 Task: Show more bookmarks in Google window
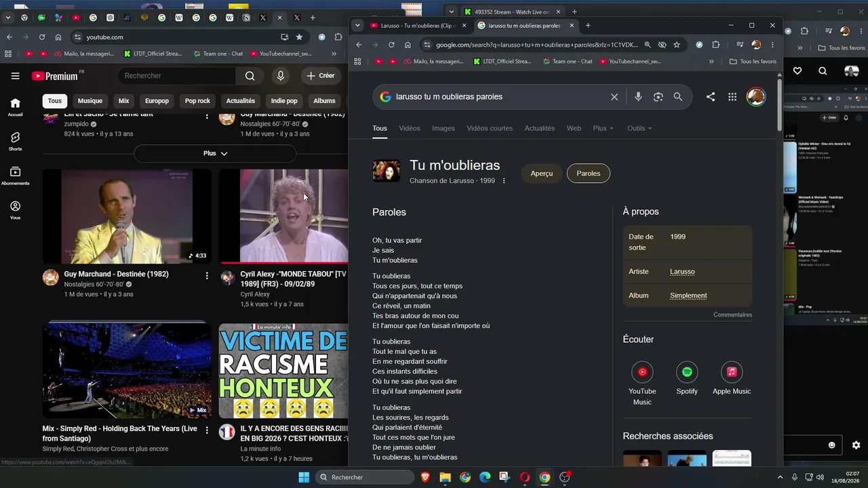coord(711,62)
